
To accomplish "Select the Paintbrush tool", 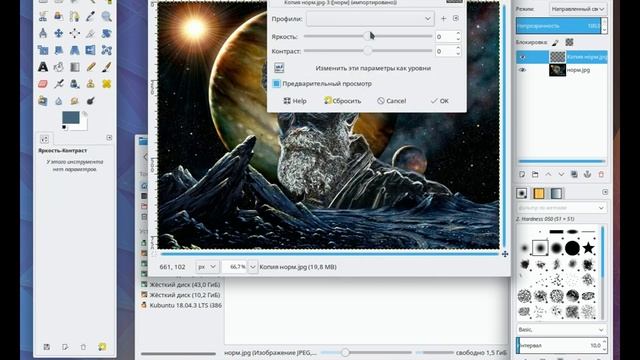I will point(107,67).
